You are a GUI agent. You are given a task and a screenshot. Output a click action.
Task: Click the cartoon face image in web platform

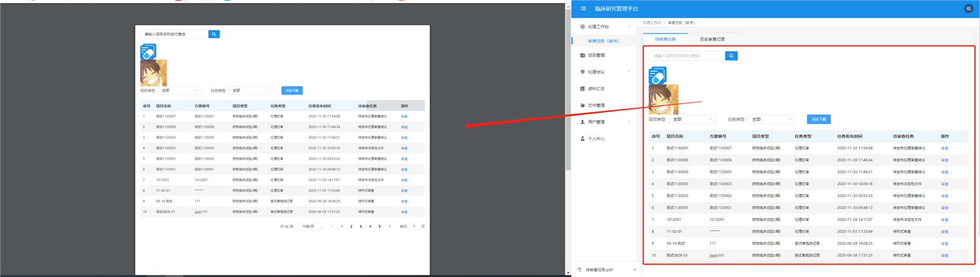point(663,99)
